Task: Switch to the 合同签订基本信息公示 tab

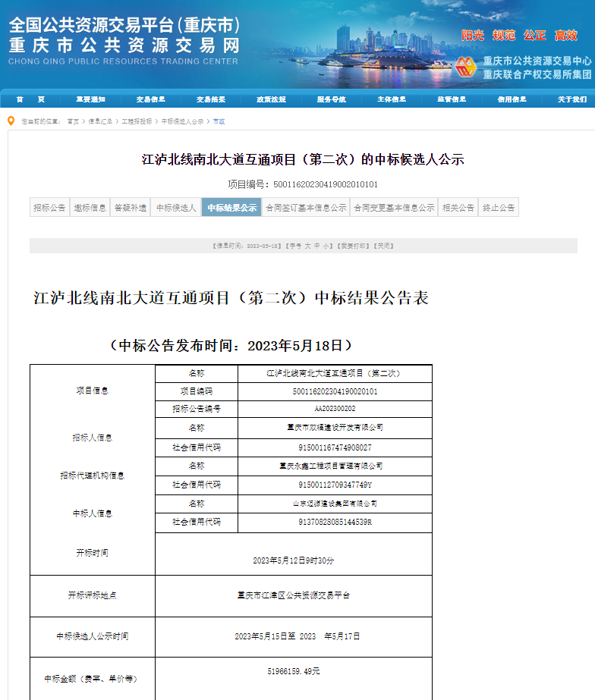Action: [306, 208]
